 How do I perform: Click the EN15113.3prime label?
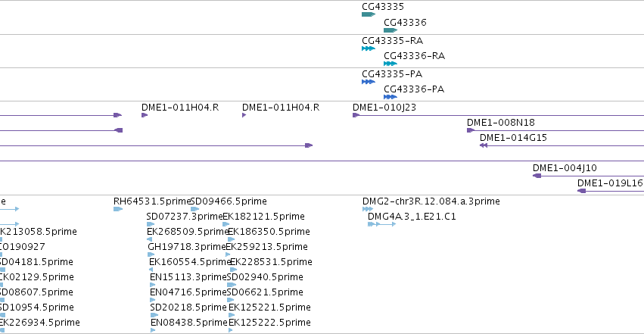point(188,277)
